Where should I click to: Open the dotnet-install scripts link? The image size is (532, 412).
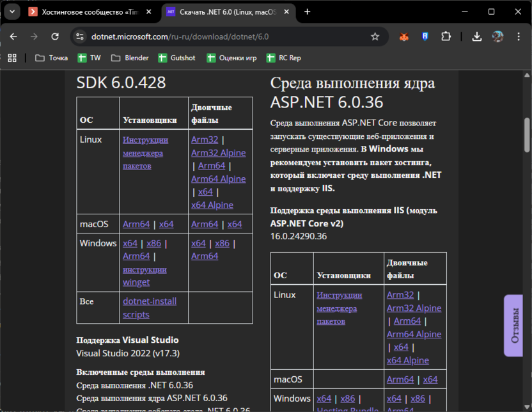click(149, 307)
